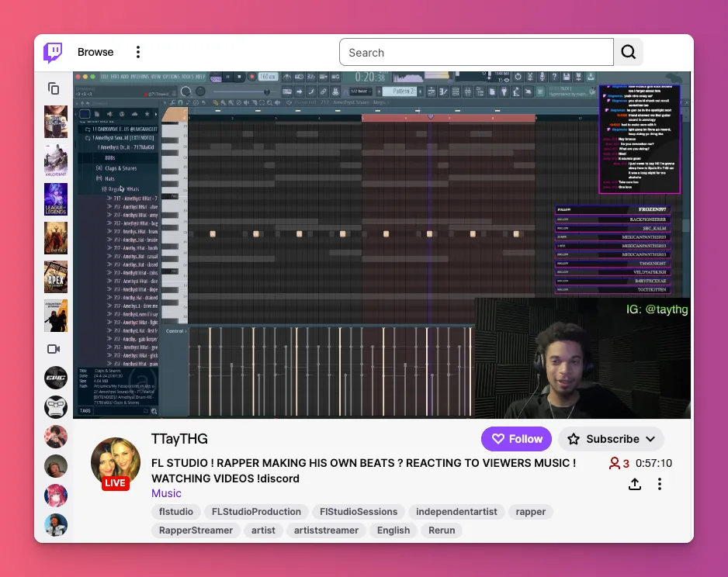Open the League of Legends category thumbnail
Viewport: 728px width, 577px height.
56,199
